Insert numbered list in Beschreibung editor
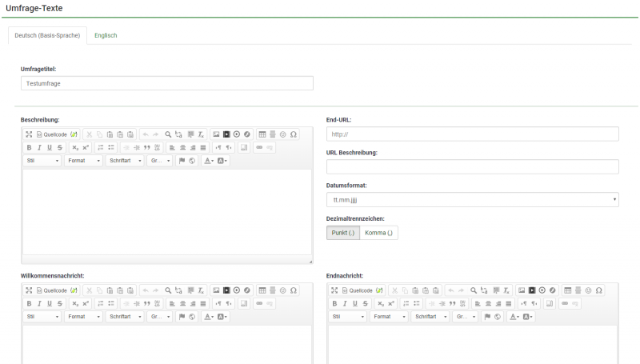The image size is (640, 364). click(x=101, y=147)
